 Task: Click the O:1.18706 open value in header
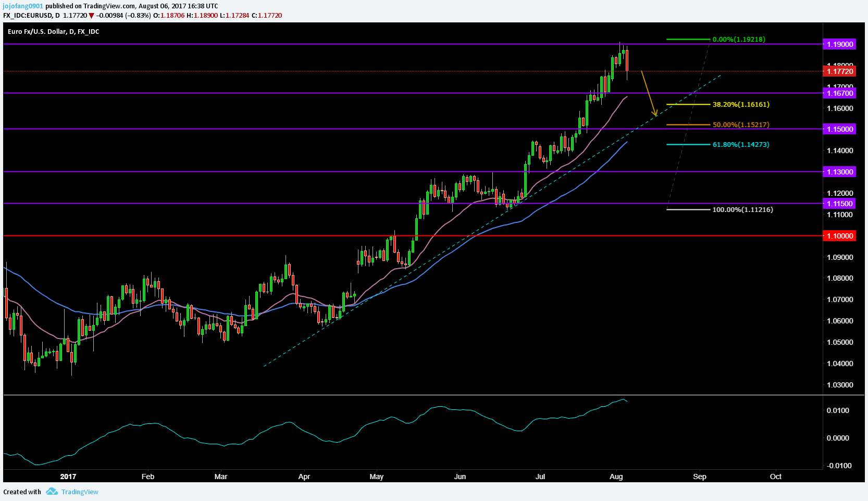click(169, 16)
